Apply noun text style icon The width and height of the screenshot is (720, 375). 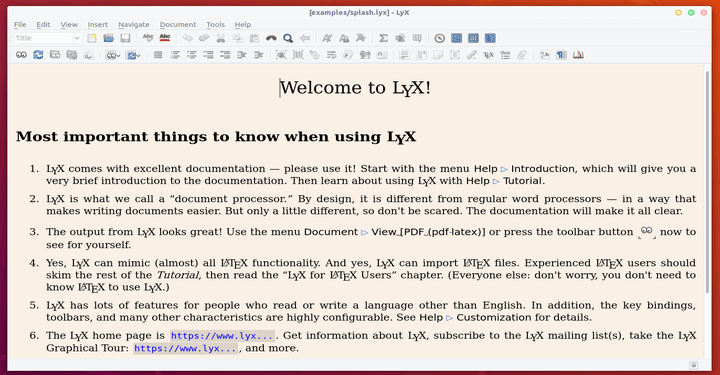pyautogui.click(x=344, y=38)
